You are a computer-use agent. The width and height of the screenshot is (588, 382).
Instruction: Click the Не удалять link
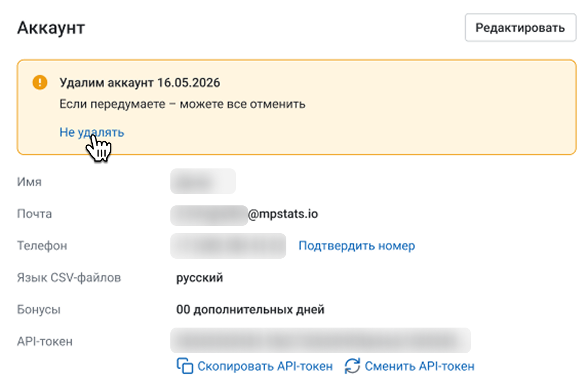[92, 132]
